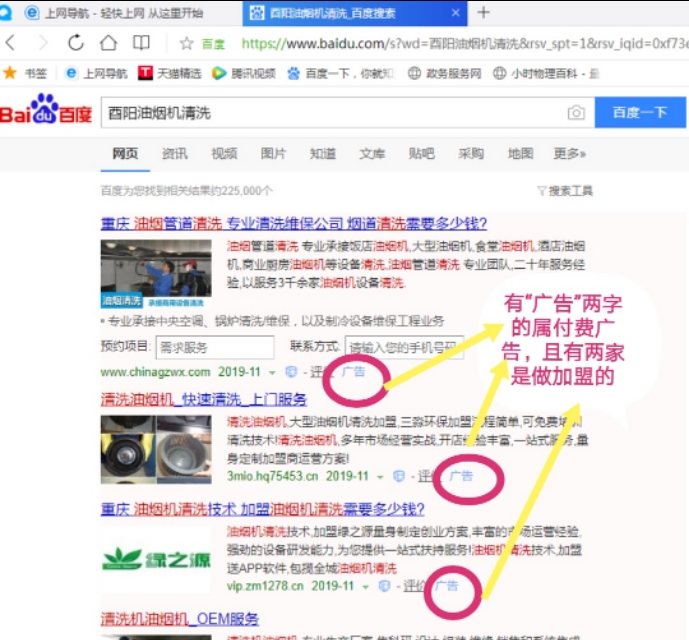Select the 文库 tab

(372, 153)
